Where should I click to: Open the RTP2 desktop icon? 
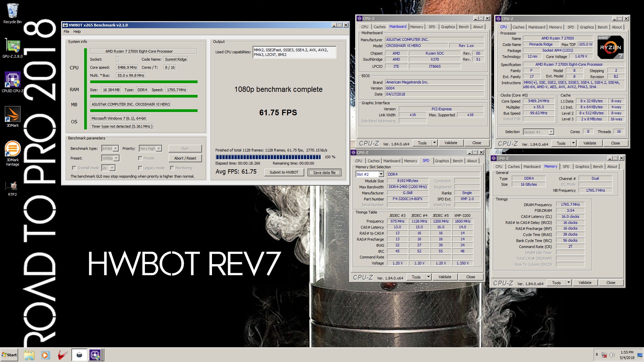click(x=12, y=189)
